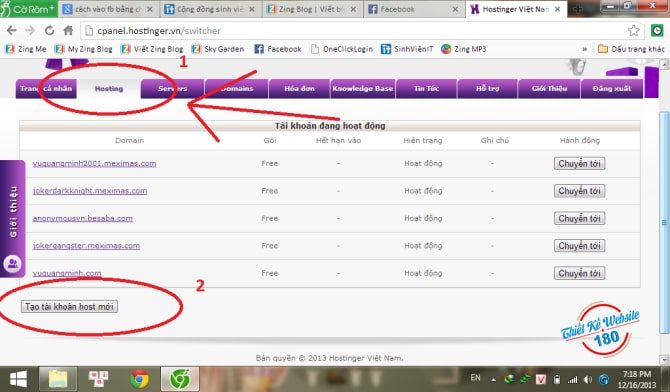
Task: Open the Hóa đơn menu tab
Action: pyautogui.click(x=299, y=88)
